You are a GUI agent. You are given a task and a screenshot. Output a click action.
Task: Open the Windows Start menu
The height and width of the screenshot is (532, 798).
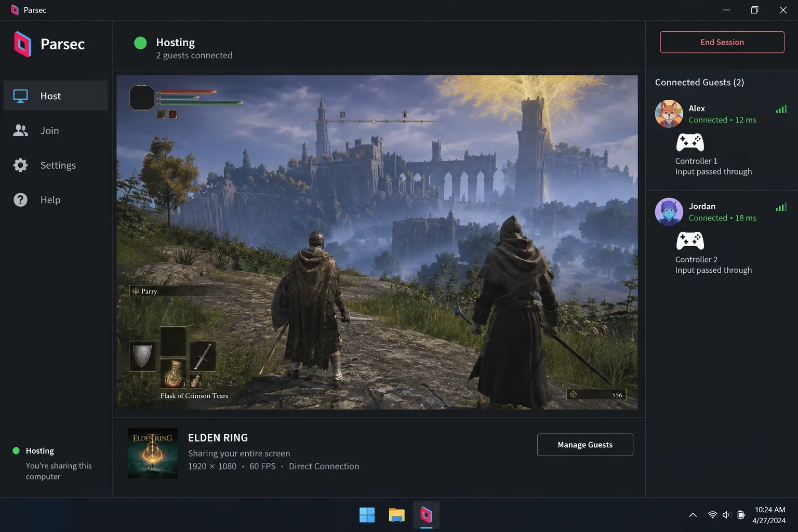point(367,515)
